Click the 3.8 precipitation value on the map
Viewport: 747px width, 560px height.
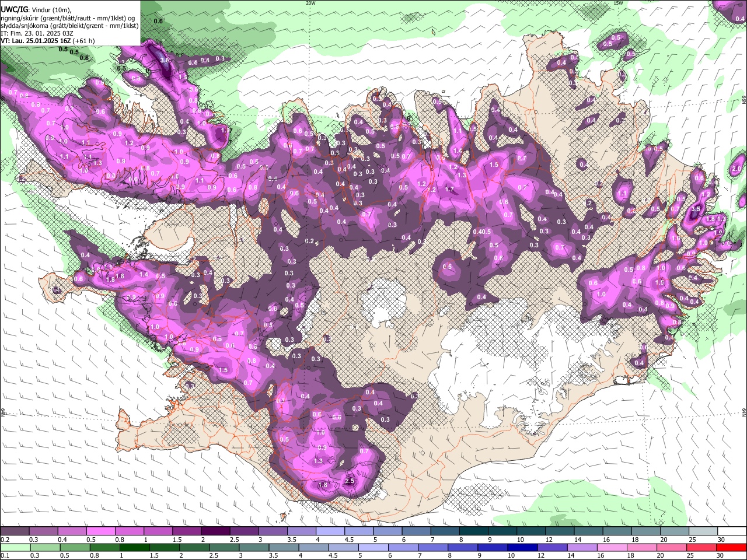[x=165, y=60]
